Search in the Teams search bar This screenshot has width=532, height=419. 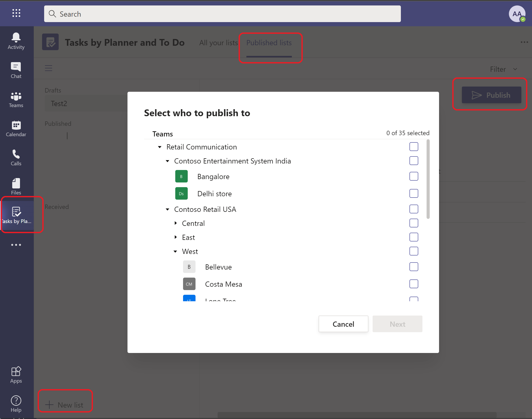[223, 14]
